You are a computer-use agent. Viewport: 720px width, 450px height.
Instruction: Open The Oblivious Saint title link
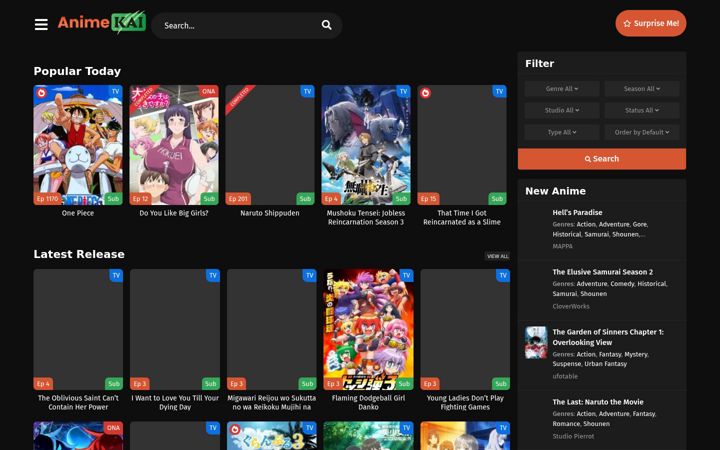coord(78,403)
